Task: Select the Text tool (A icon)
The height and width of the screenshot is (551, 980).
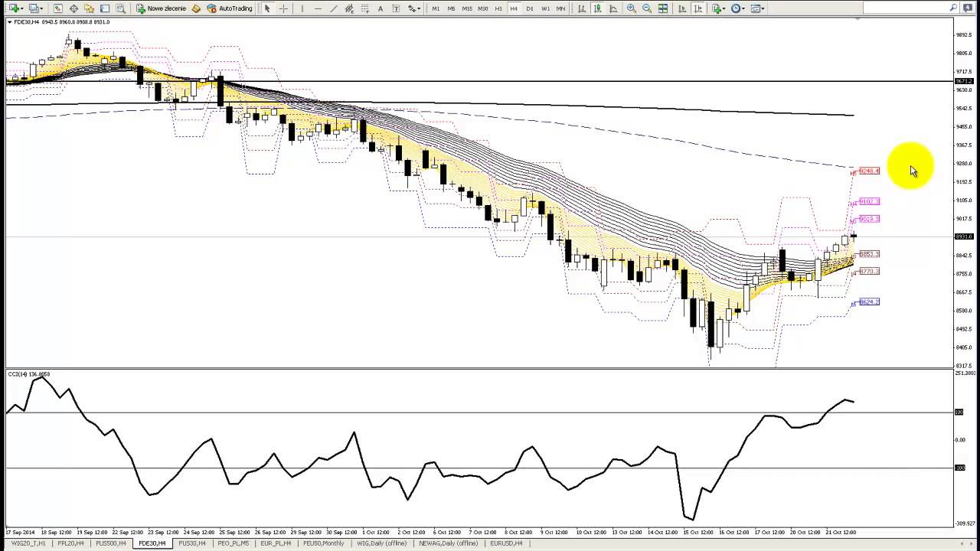Action: pyautogui.click(x=381, y=8)
